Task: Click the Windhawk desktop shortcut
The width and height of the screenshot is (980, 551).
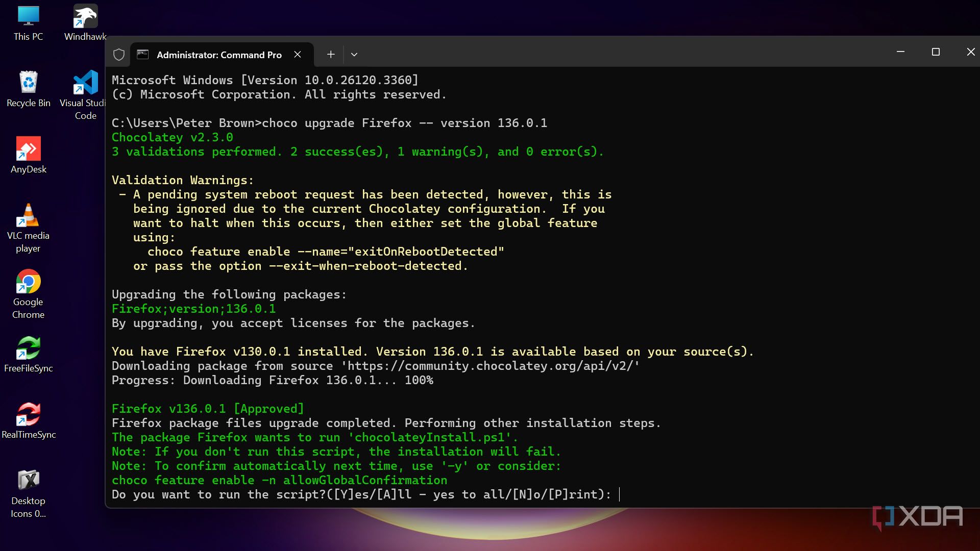Action: (x=85, y=18)
